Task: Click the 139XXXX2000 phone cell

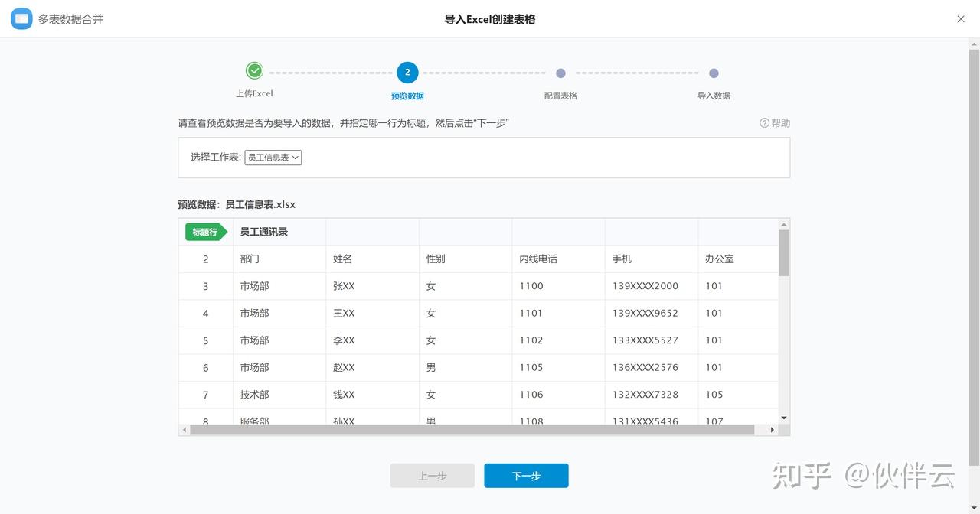Action: tap(652, 286)
